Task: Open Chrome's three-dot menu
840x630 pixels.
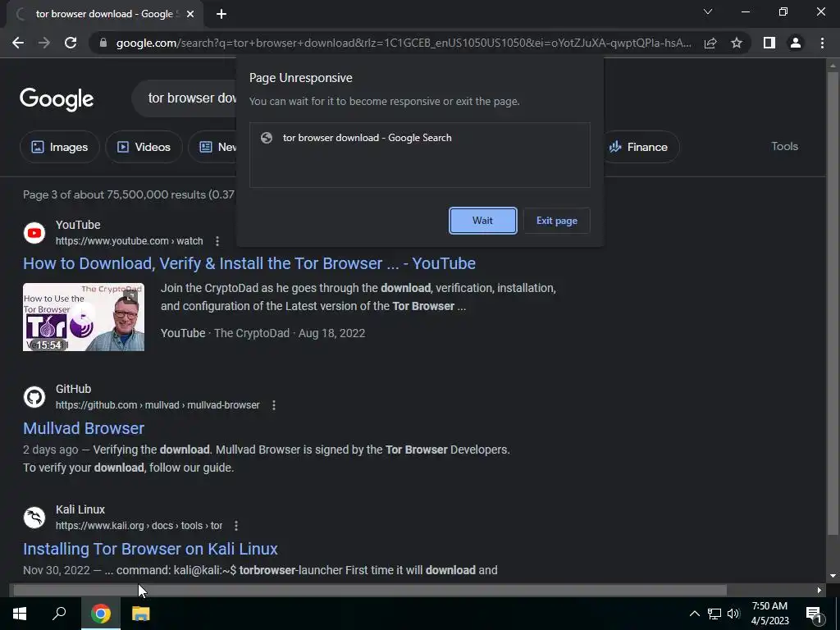Action: click(x=822, y=43)
